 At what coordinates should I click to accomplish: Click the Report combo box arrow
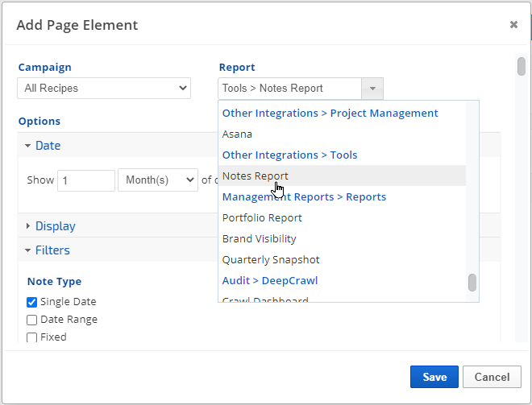[x=372, y=88]
